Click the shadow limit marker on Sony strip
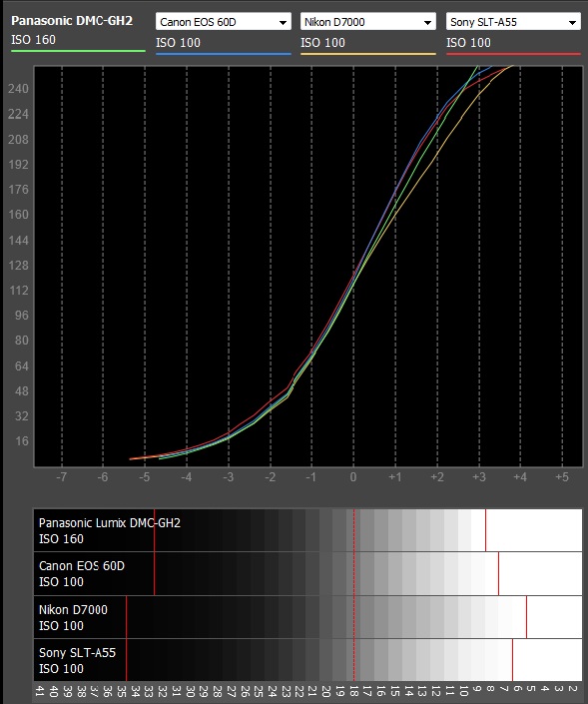Image resolution: width=588 pixels, height=704 pixels. [126, 660]
